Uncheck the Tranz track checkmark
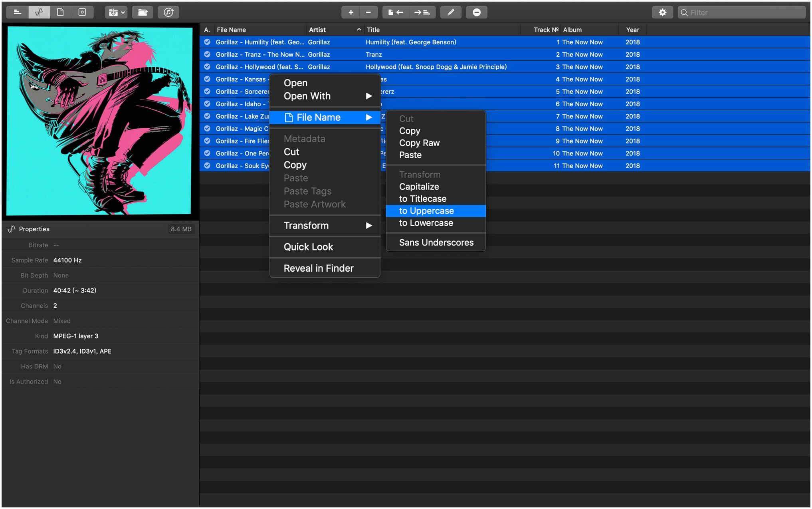Screen dimensions: 812x509 coord(207,54)
